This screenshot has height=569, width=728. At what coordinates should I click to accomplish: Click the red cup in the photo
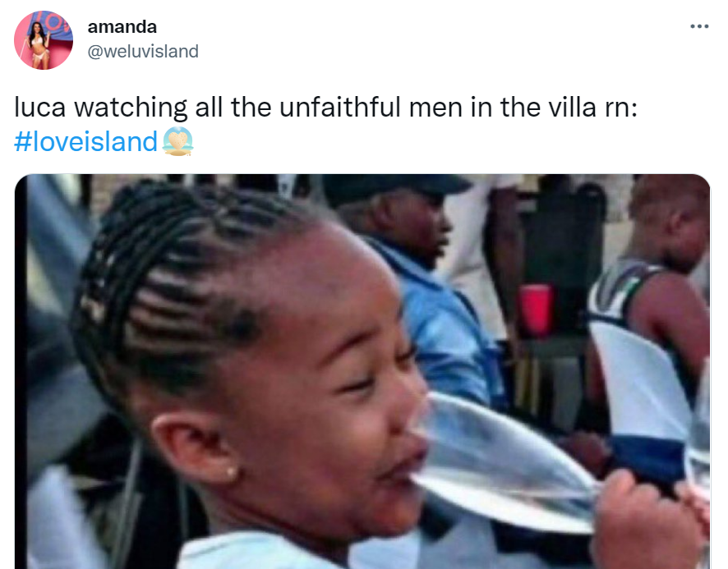pyautogui.click(x=536, y=310)
